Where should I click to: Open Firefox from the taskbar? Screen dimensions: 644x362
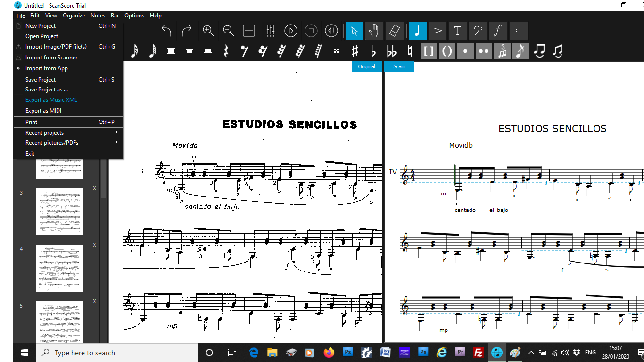click(x=329, y=353)
